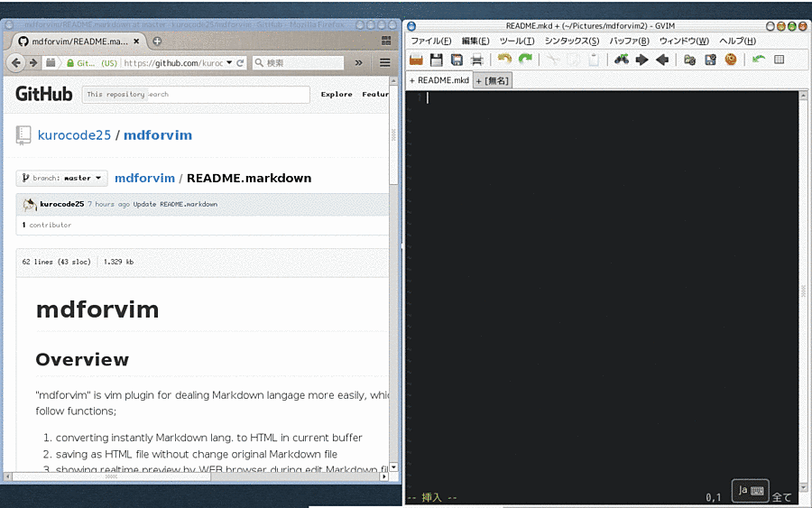Click the Load Session icon in GVIM
This screenshot has height=508, width=812.
690,60
